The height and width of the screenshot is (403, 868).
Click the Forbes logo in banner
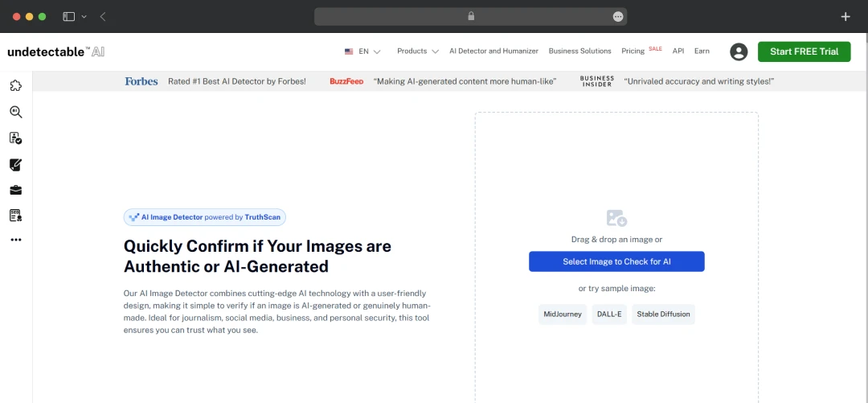click(141, 81)
